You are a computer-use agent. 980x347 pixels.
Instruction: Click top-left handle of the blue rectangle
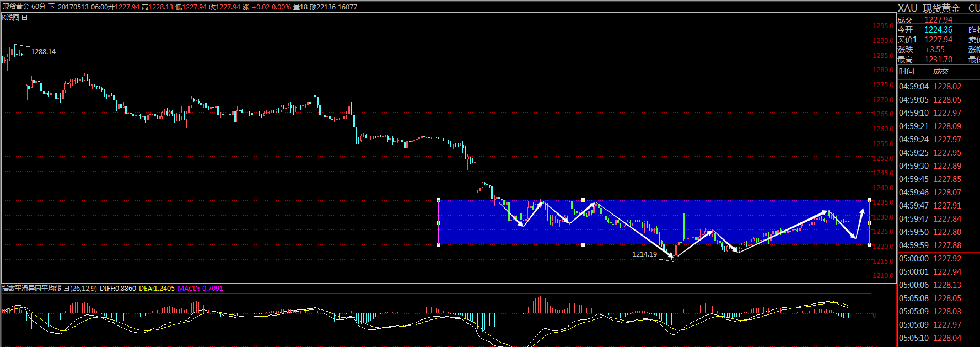(439, 200)
